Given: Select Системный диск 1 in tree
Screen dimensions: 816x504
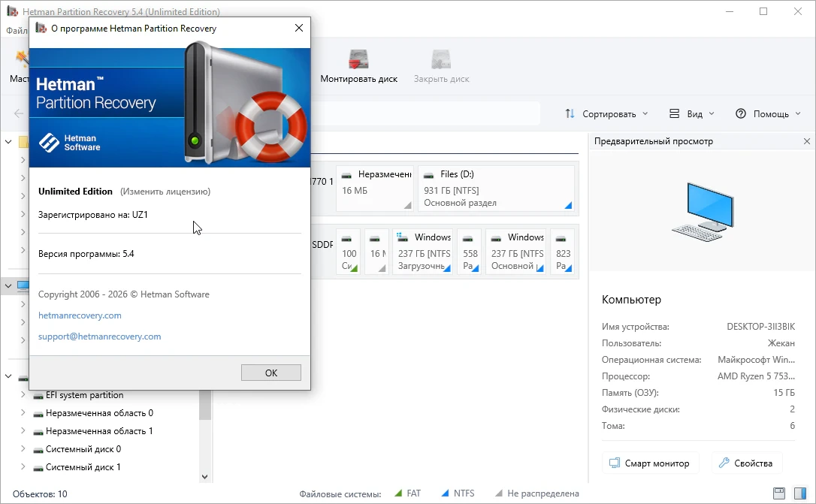Looking at the screenshot, I should coord(83,467).
